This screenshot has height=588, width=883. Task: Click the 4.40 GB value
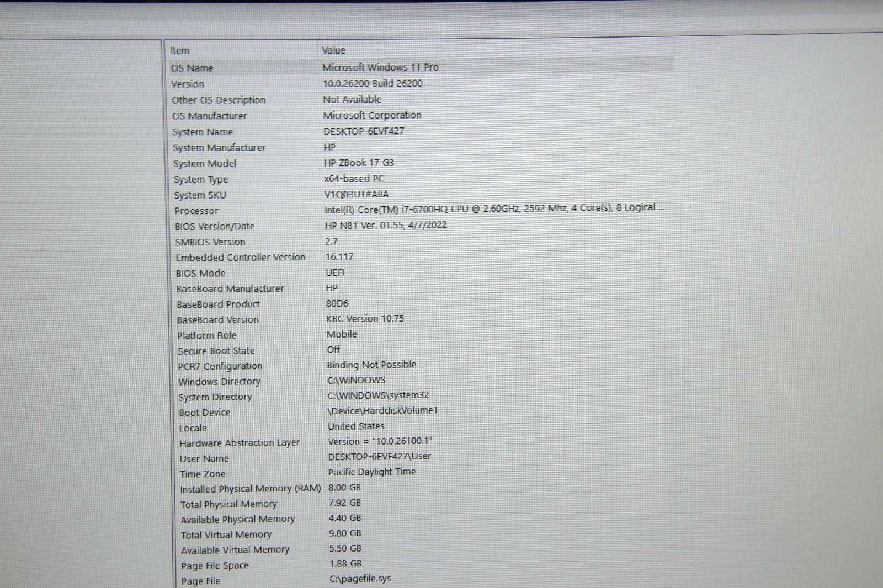(x=345, y=518)
